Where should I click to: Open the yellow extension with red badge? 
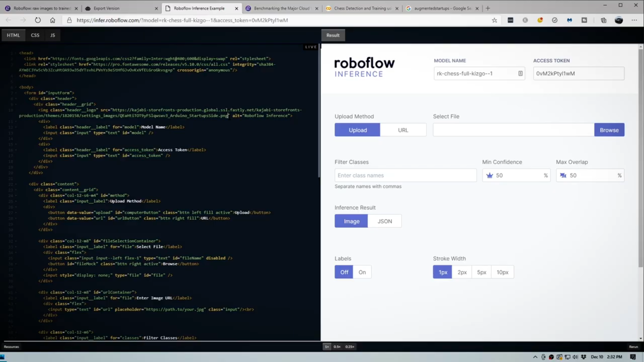coord(540,20)
